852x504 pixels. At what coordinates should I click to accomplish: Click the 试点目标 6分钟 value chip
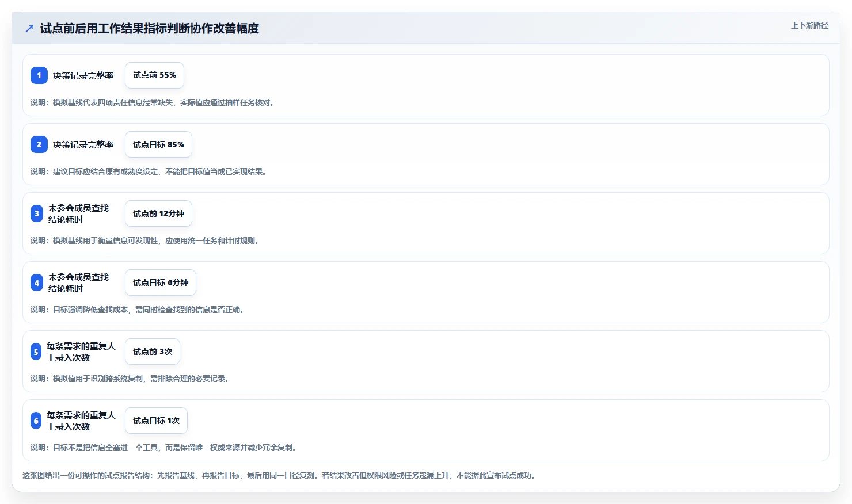point(161,282)
